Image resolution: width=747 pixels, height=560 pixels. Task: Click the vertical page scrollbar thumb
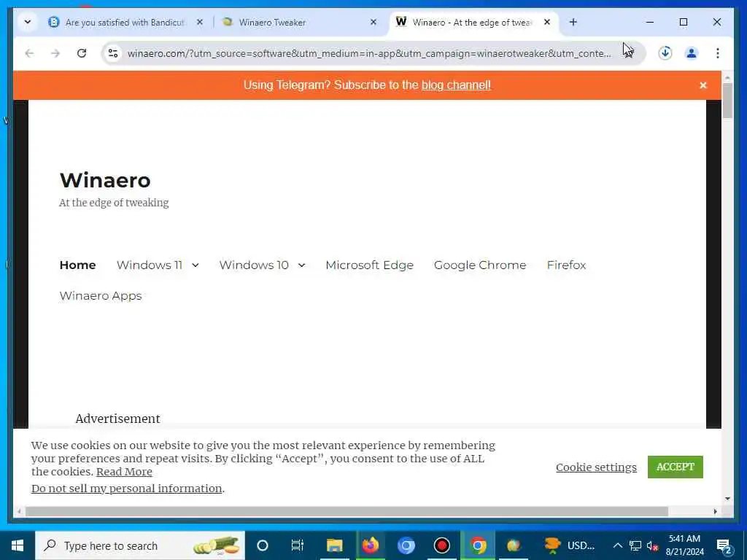(x=727, y=101)
